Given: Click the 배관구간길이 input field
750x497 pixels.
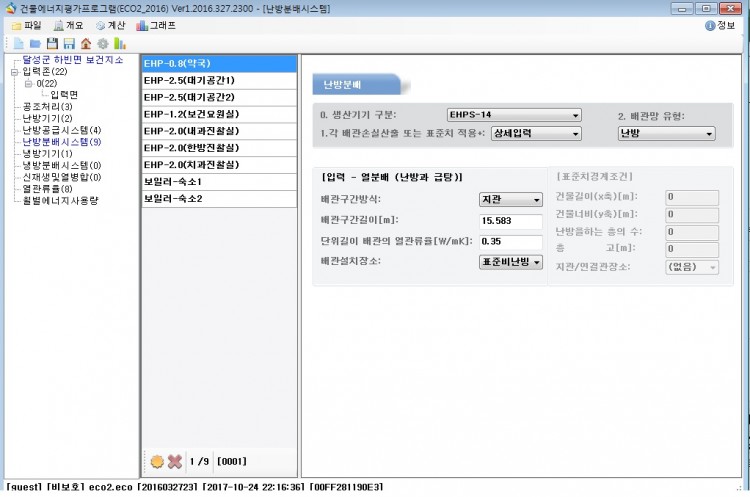Looking at the screenshot, I should click(510, 220).
